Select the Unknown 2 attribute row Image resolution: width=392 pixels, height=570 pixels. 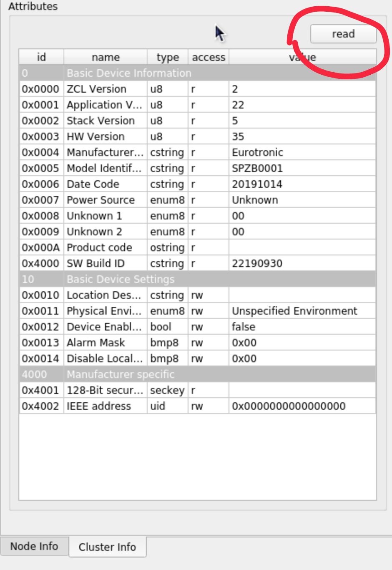[x=197, y=232]
